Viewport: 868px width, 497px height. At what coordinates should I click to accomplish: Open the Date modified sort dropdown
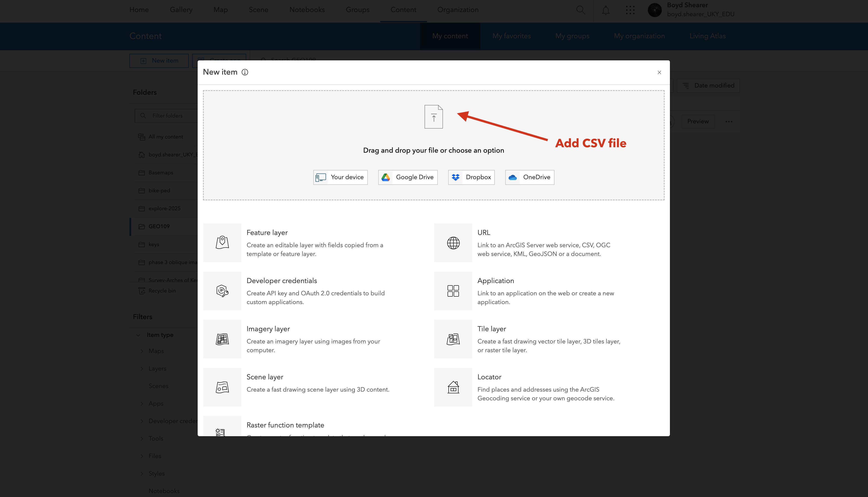coord(708,86)
